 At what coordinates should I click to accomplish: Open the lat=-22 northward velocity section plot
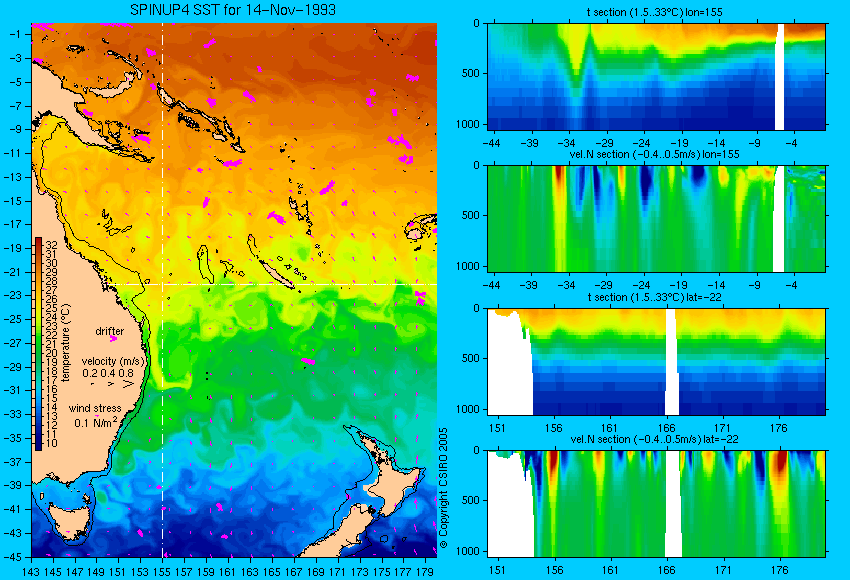pyautogui.click(x=656, y=504)
